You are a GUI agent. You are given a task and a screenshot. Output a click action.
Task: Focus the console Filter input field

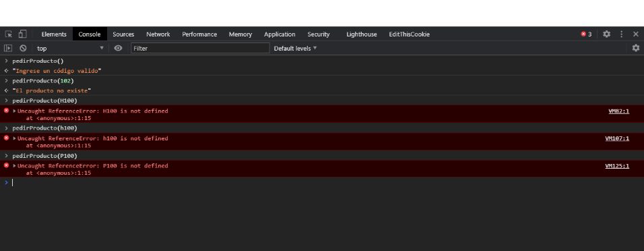coord(201,48)
